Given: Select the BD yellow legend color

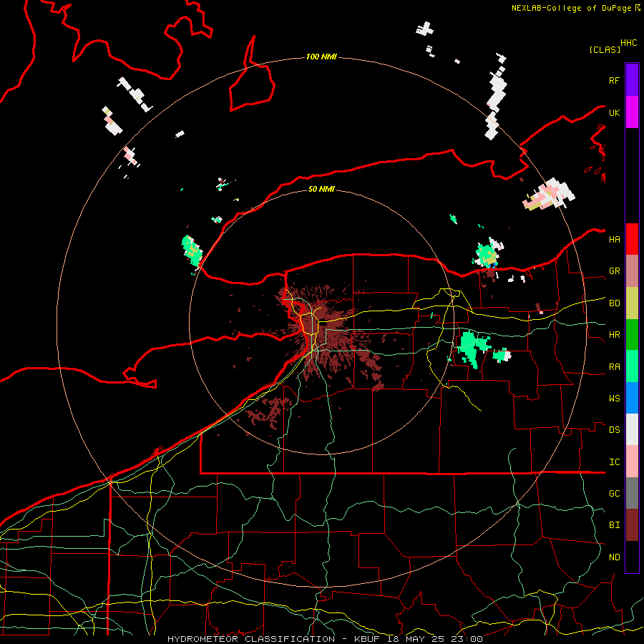Looking at the screenshot, I should (x=632, y=303).
